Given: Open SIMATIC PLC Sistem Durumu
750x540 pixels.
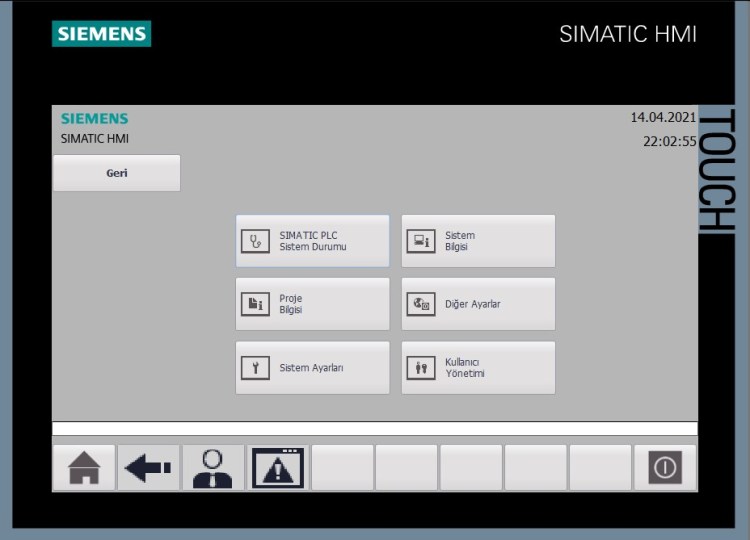Looking at the screenshot, I should (312, 241).
